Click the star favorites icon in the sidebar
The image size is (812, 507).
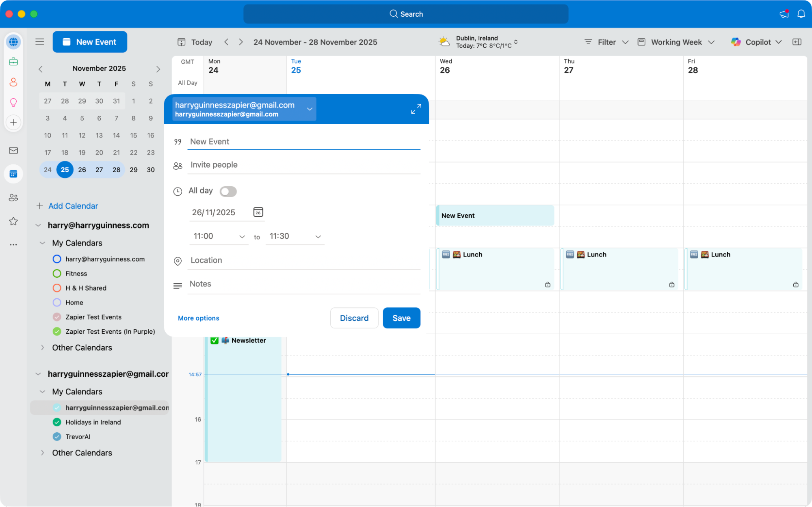point(13,221)
